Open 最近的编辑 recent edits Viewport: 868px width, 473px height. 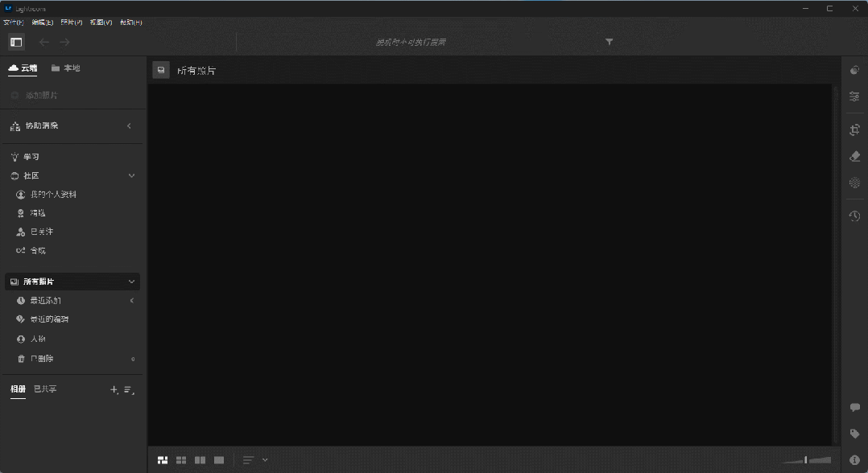43,319
